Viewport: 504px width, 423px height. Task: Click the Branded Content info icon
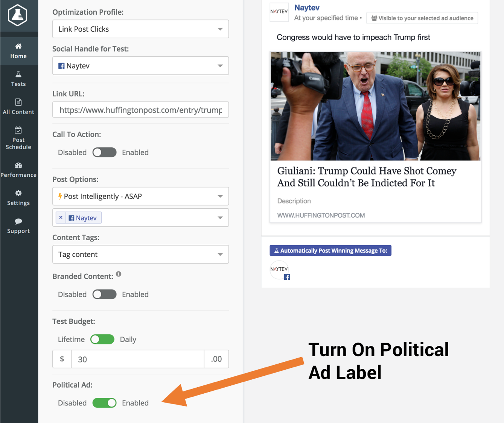(x=119, y=274)
